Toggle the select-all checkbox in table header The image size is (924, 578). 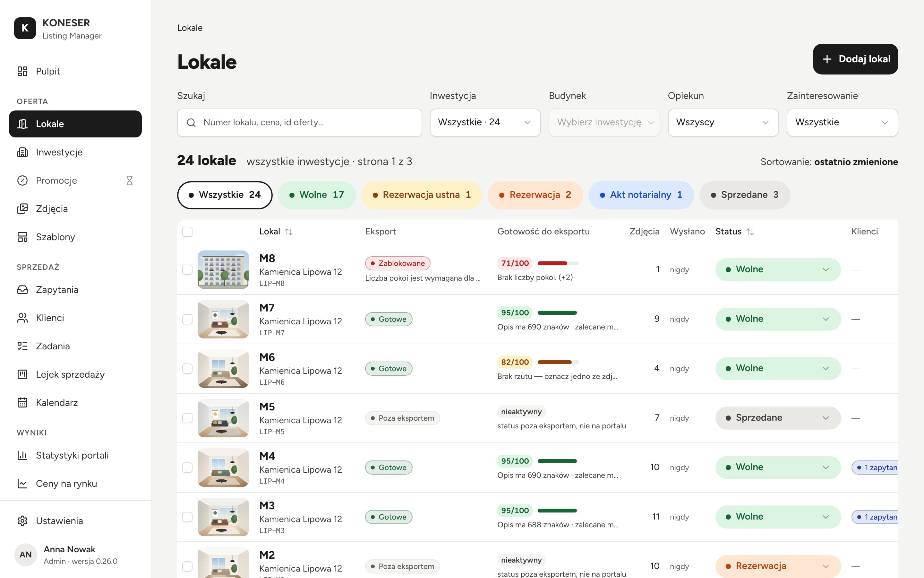(x=187, y=232)
